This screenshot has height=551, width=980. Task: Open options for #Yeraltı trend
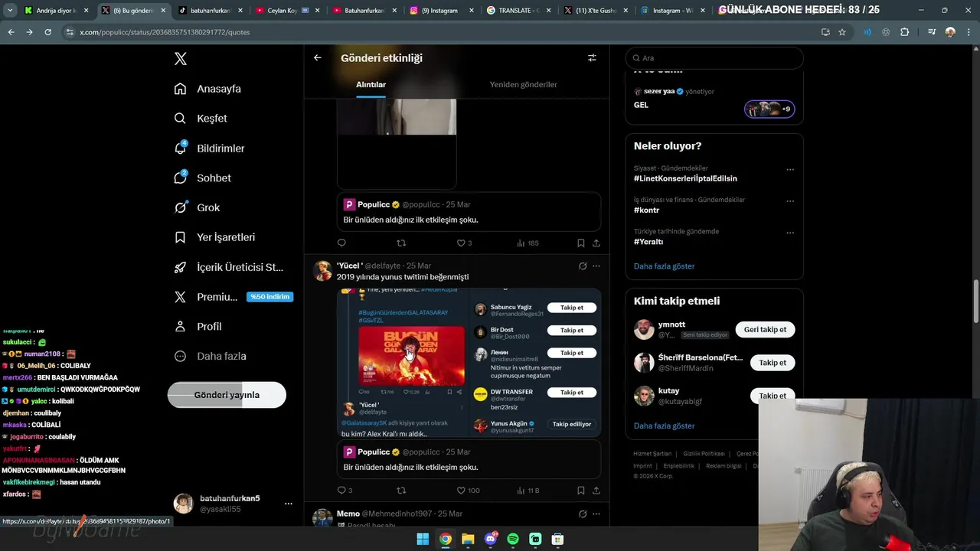click(x=790, y=233)
